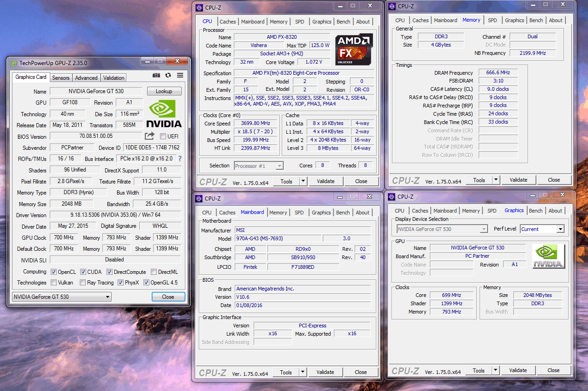Open Bench tab in Mainboard window
The height and width of the screenshot is (391, 588).
343,213
